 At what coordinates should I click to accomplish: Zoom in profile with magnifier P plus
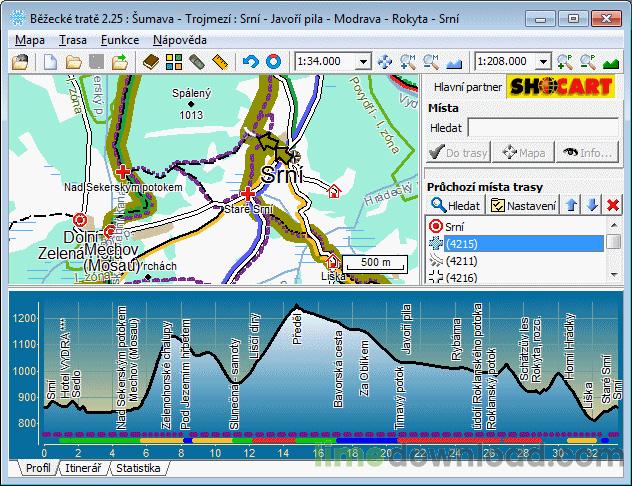564,62
